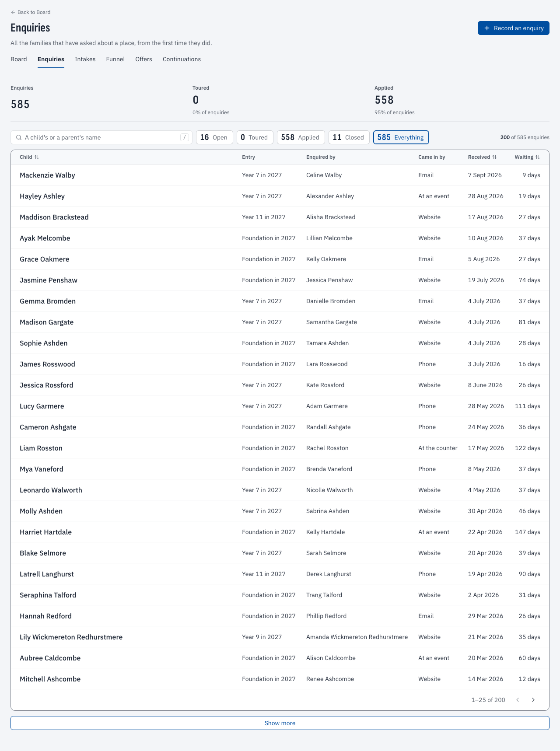This screenshot has height=751, width=560.
Task: Show the 11 Closed enquiries
Action: [x=349, y=137]
